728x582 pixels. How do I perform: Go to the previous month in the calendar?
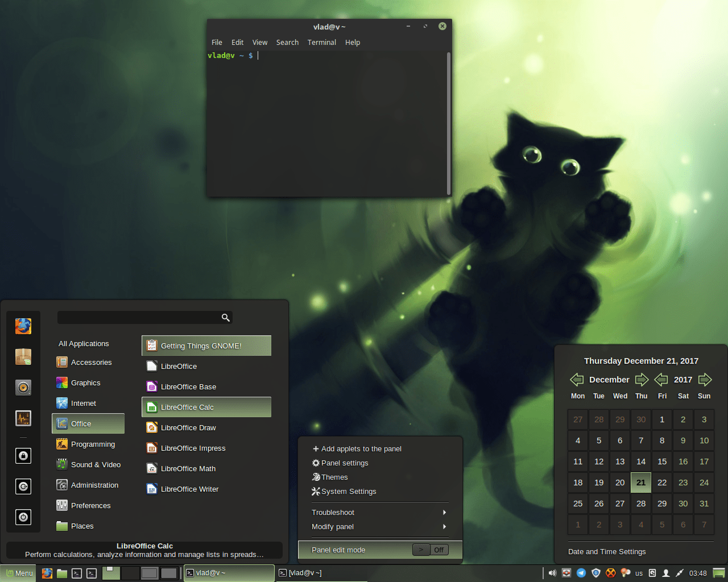coord(577,380)
